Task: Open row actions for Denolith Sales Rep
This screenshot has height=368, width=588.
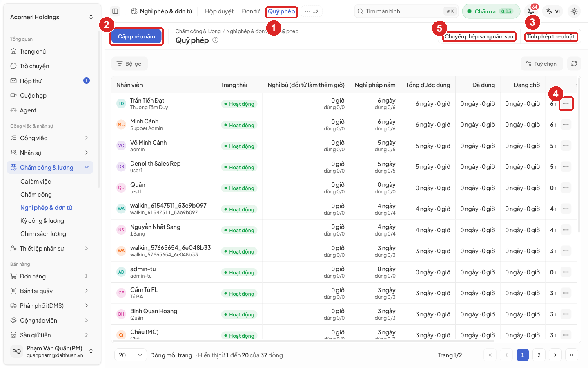Action: click(566, 167)
